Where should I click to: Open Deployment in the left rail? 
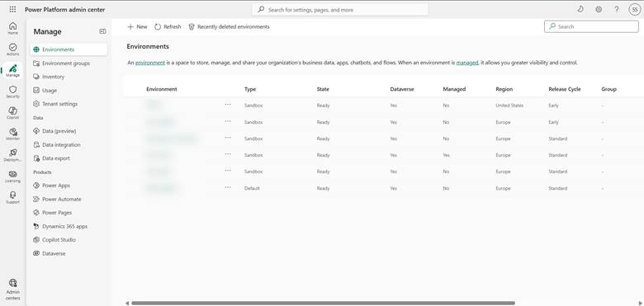click(x=12, y=155)
